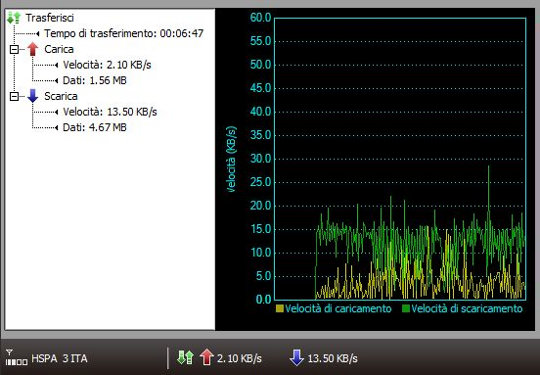Click the 13.50 KB/s status bar download speed
540x375 pixels.
(332, 358)
